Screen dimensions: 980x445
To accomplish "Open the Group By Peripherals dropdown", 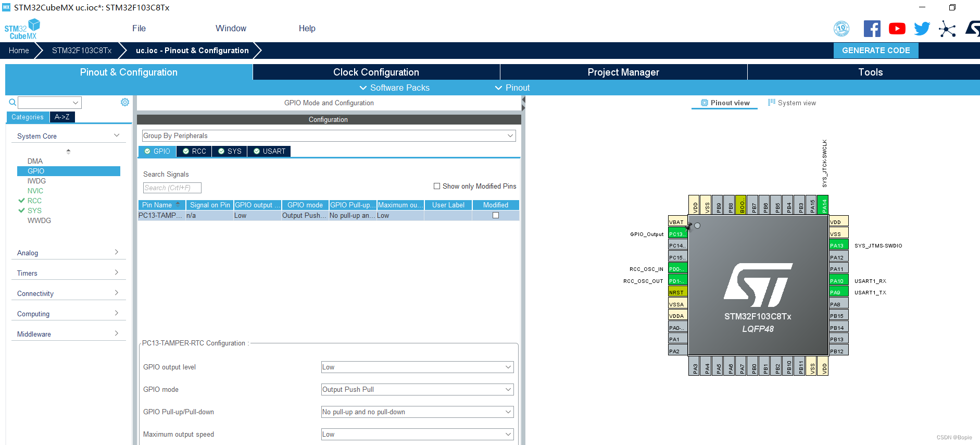I will click(x=329, y=135).
